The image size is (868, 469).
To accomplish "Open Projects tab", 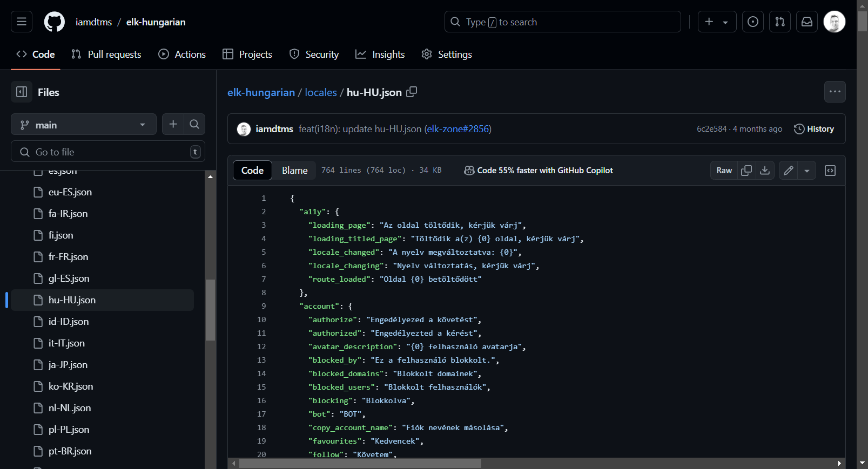I will click(x=247, y=55).
